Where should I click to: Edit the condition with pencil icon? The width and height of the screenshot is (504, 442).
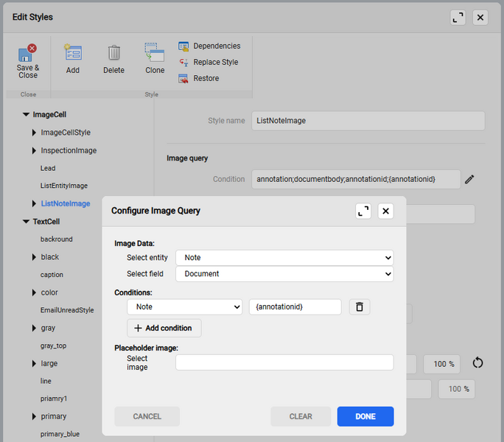(469, 179)
